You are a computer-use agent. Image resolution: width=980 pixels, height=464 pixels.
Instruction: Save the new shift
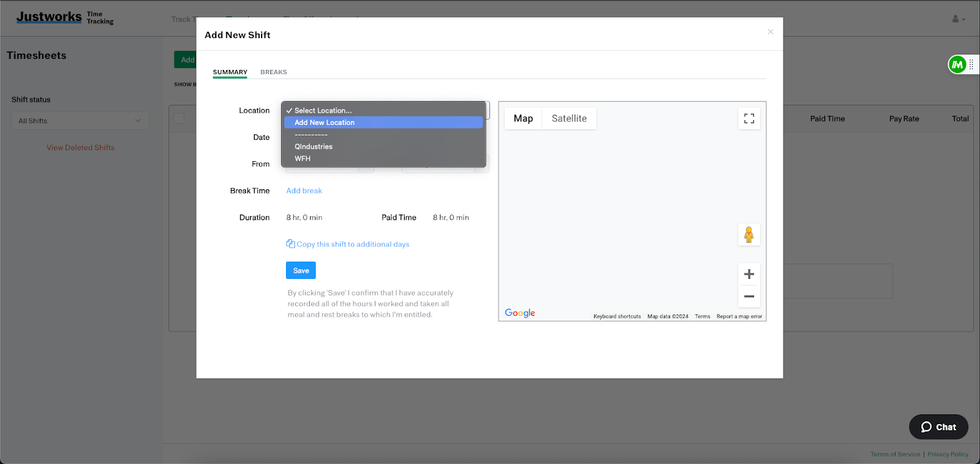coord(301,270)
